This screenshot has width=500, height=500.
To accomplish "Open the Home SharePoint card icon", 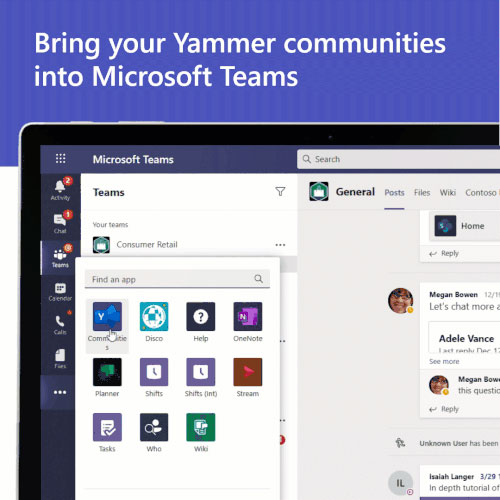I will click(x=445, y=226).
